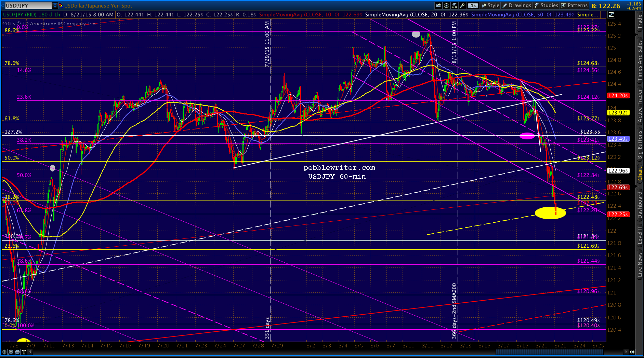
Task: Click the C: 122.258 close value
Action: 220,14
